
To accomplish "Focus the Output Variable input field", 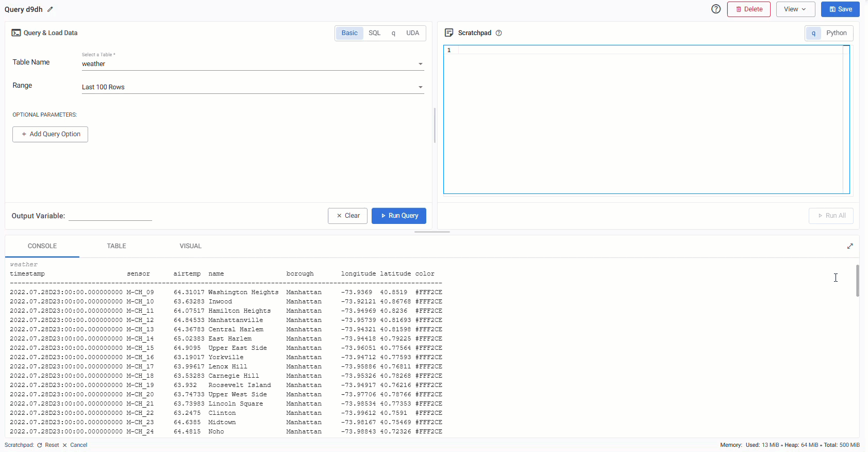I will pos(110,216).
